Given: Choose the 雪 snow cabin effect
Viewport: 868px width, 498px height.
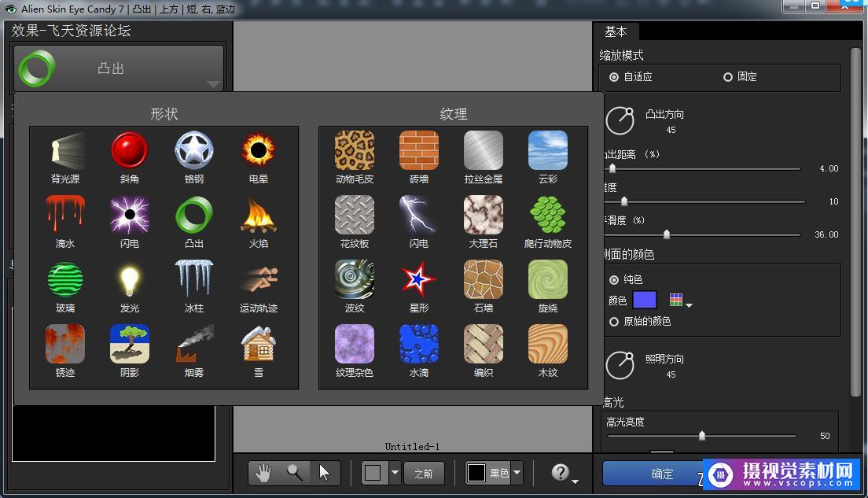Looking at the screenshot, I should pyautogui.click(x=259, y=351).
